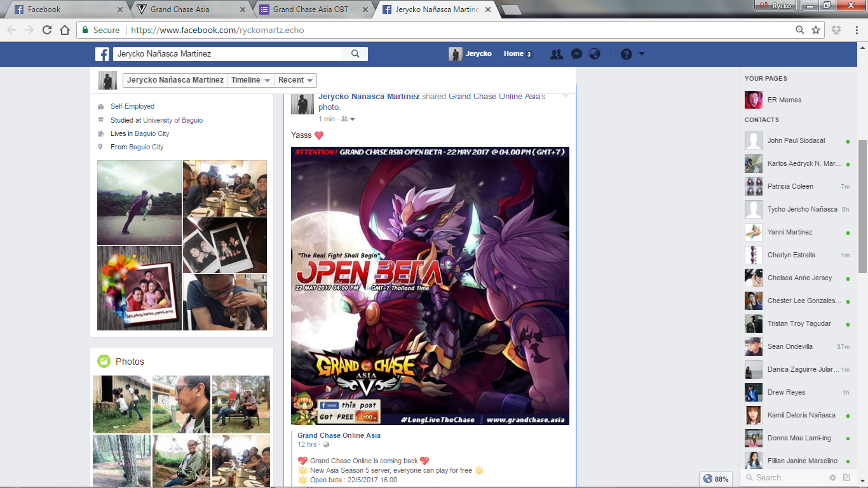This screenshot has width=868, height=488.
Task: Open chat with Cherlyn Estrella
Action: (799, 255)
